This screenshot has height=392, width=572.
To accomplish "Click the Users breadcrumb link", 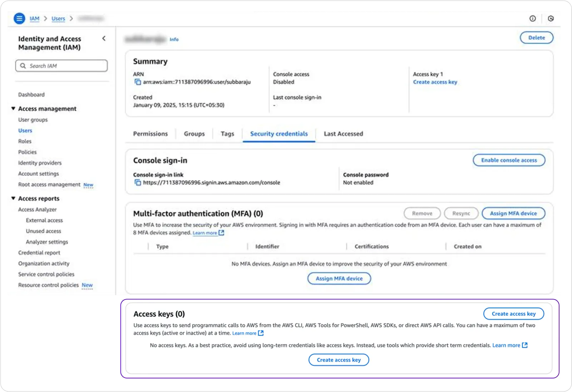I will coord(58,19).
